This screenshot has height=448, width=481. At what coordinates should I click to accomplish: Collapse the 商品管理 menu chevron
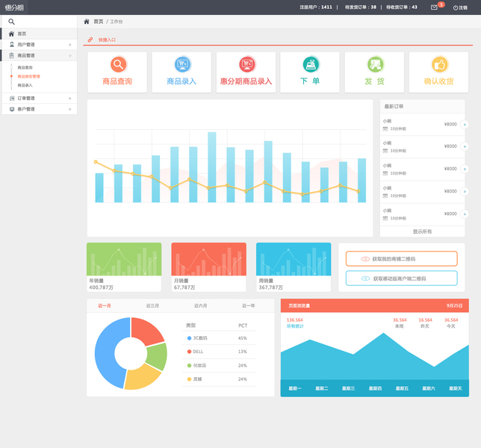pos(70,55)
